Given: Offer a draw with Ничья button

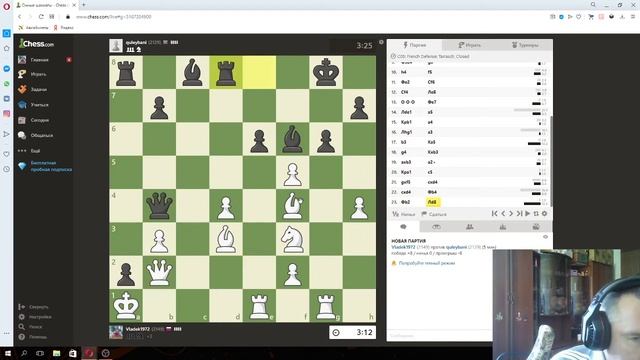Looking at the screenshot, I should click(404, 214).
